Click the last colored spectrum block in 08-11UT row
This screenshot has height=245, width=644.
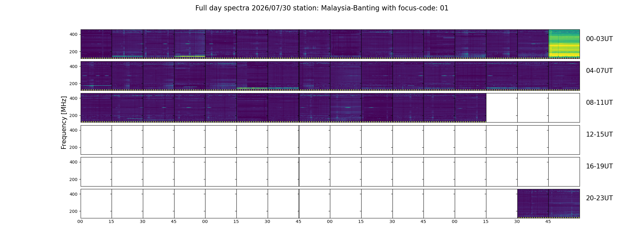point(470,108)
